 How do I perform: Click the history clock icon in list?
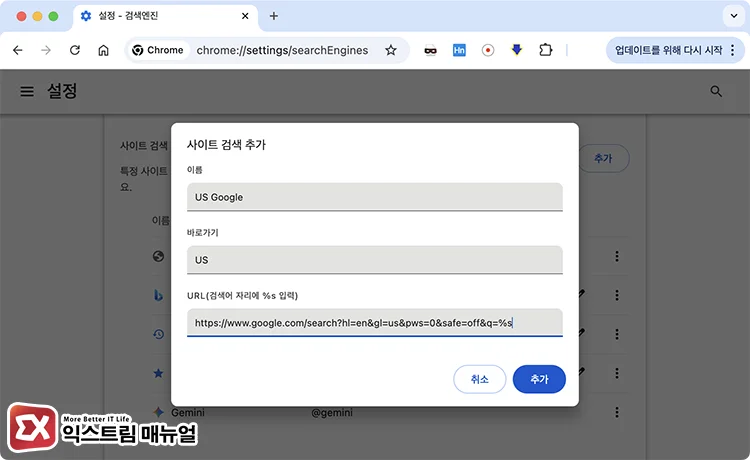pos(158,334)
